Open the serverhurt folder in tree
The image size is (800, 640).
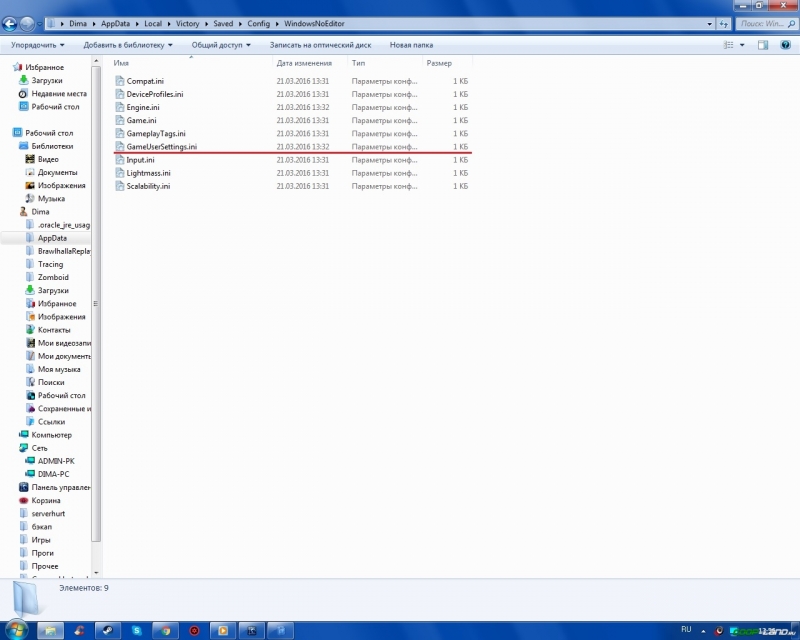coord(48,513)
